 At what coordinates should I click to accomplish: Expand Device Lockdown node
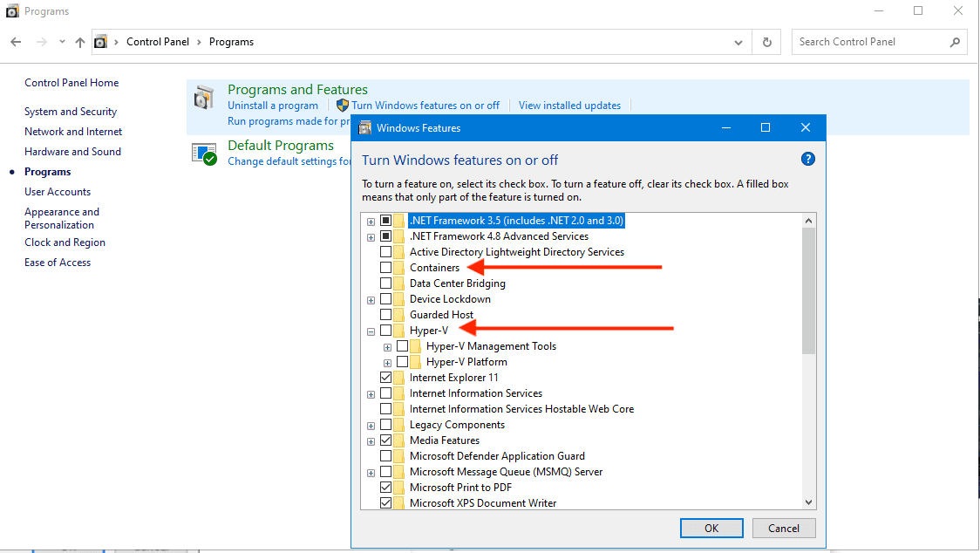tap(371, 300)
